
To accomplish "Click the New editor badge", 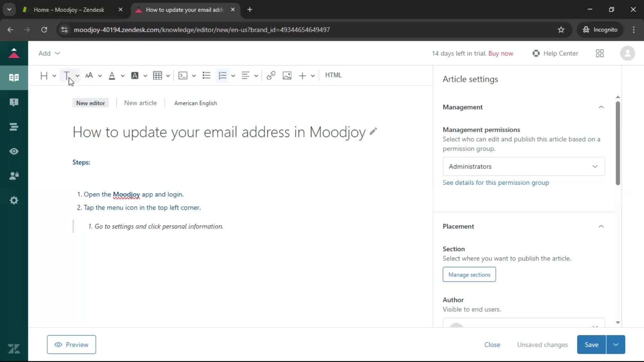I will (91, 103).
